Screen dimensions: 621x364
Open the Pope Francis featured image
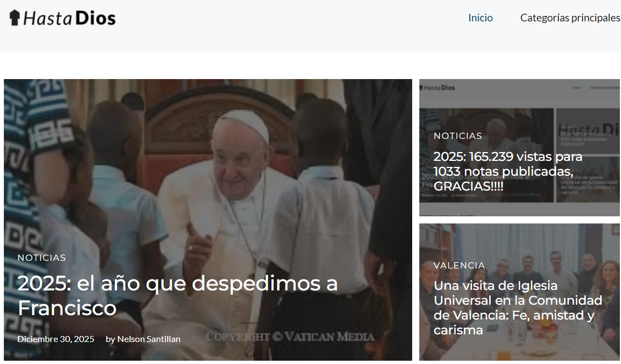(x=208, y=165)
